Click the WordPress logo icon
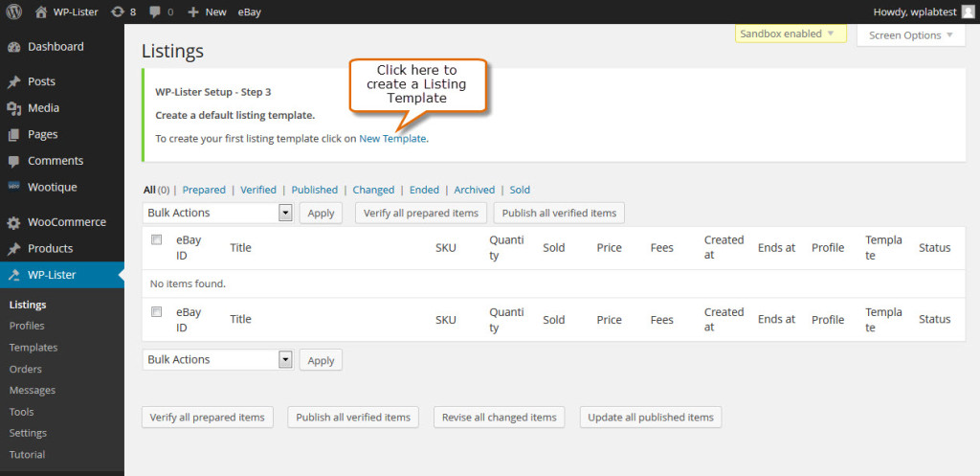The image size is (980, 476). 13,11
